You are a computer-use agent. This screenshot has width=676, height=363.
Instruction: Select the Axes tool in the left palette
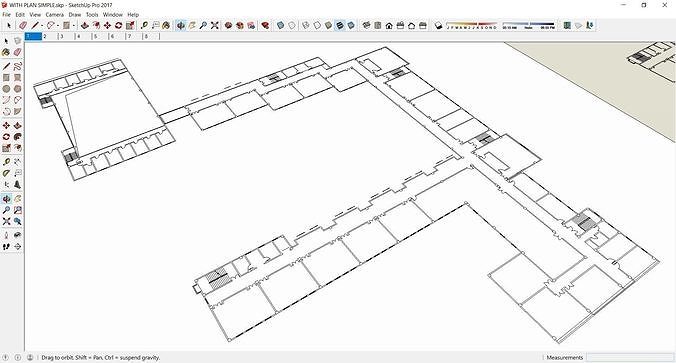[6, 184]
